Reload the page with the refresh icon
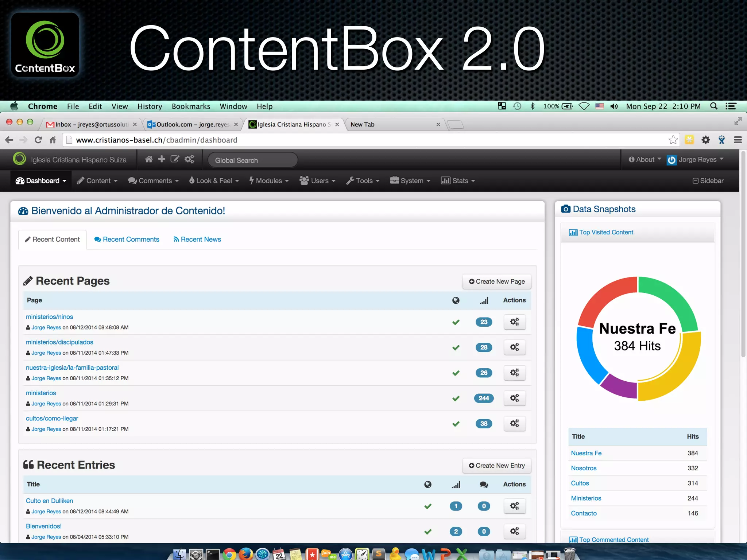The height and width of the screenshot is (560, 747). pos(38,140)
